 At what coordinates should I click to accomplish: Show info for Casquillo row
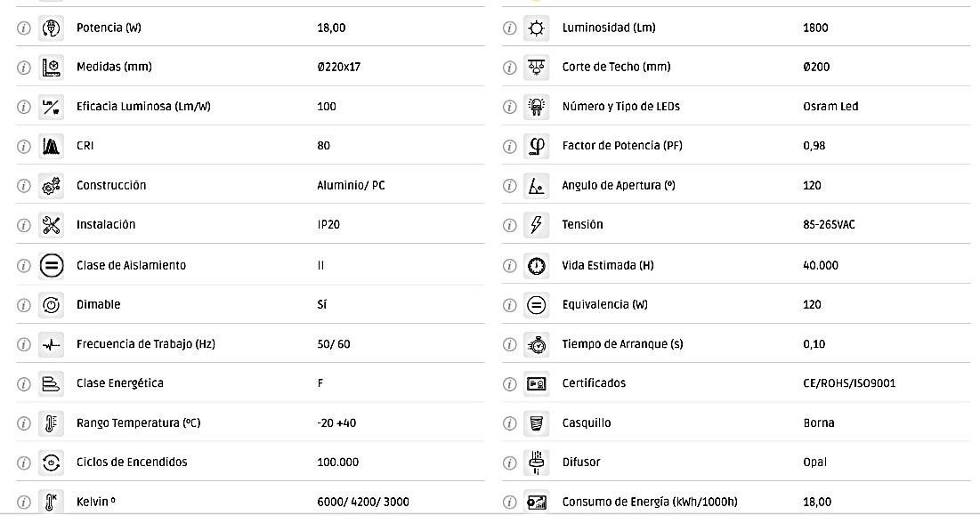tap(509, 422)
